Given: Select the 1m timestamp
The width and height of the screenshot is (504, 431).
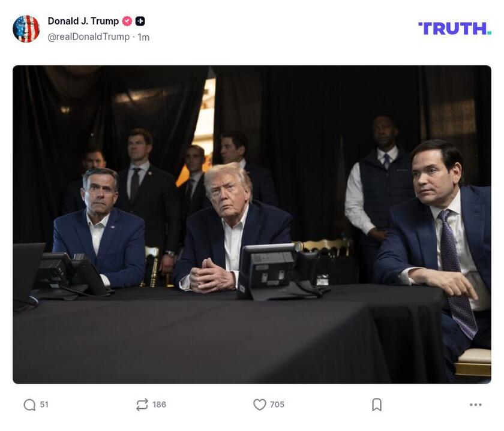Looking at the screenshot, I should [143, 35].
